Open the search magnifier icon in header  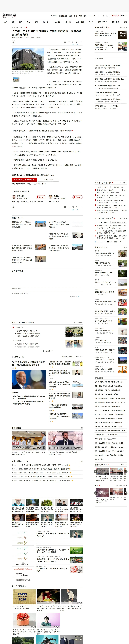tap(103, 16)
